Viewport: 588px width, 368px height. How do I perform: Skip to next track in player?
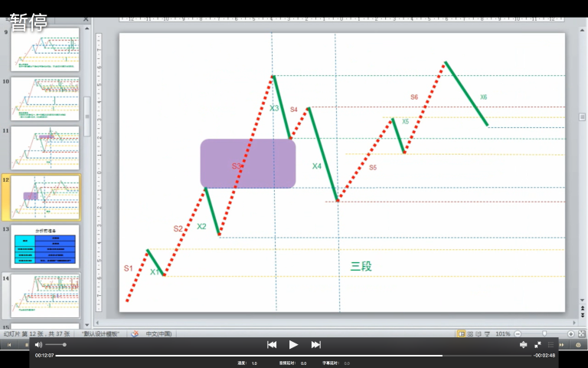click(315, 345)
